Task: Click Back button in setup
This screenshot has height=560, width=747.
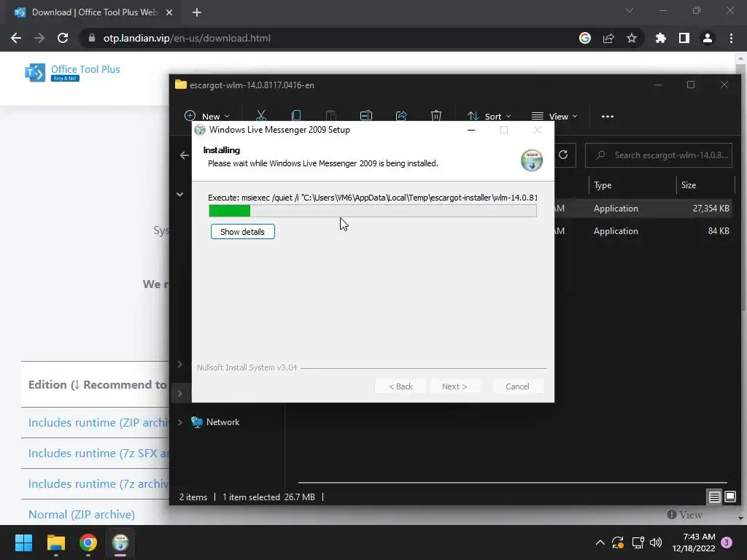Action: click(x=400, y=386)
